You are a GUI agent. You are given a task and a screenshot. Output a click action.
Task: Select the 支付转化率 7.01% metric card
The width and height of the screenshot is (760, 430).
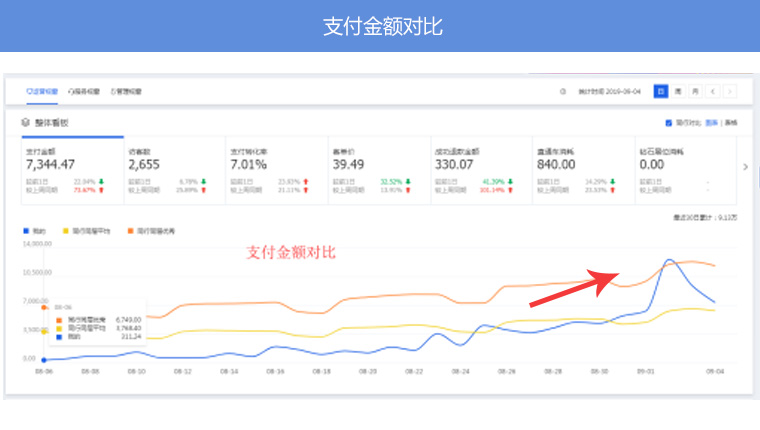276,167
